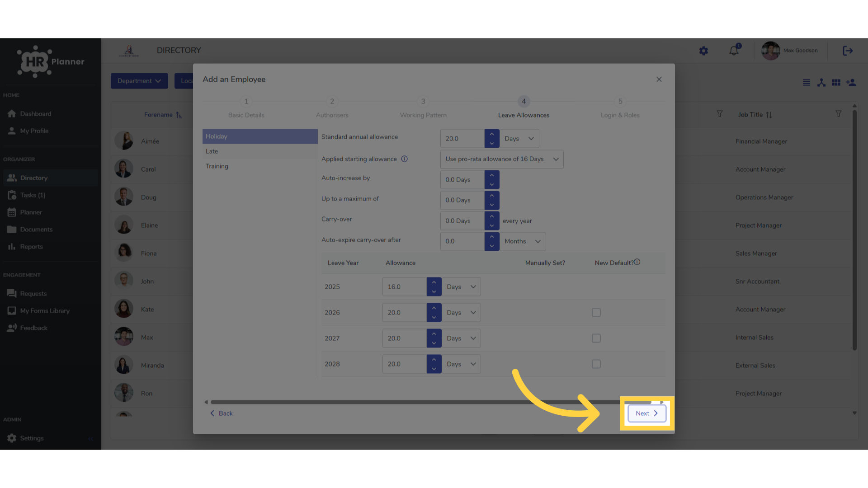Image resolution: width=868 pixels, height=488 pixels.
Task: Click the add employee icon
Action: click(x=851, y=83)
